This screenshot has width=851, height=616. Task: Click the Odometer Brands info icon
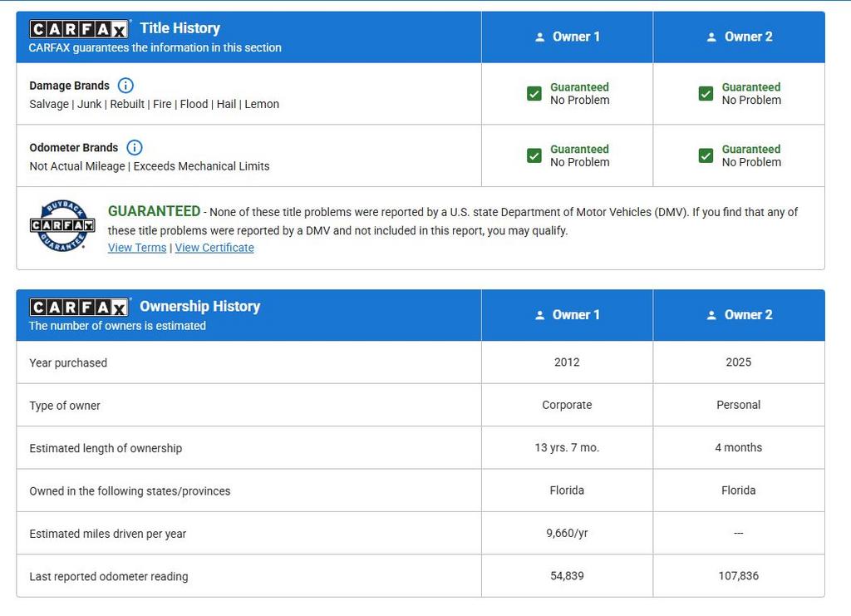134,147
